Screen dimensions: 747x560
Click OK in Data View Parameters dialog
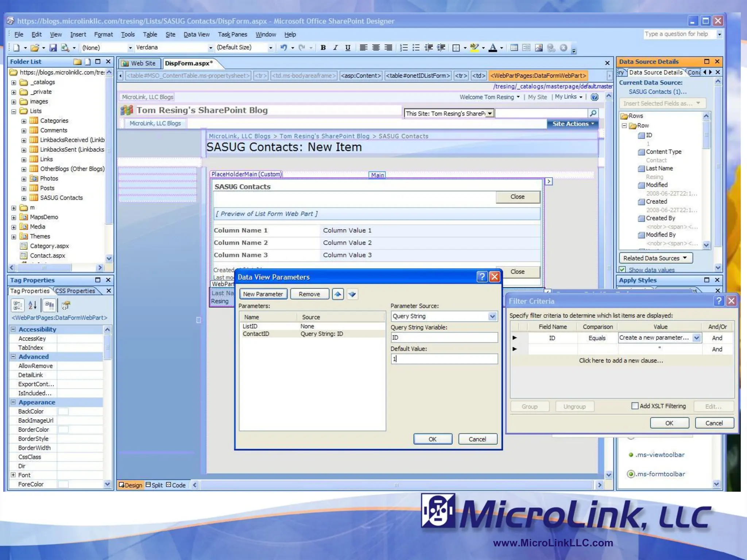click(x=433, y=439)
